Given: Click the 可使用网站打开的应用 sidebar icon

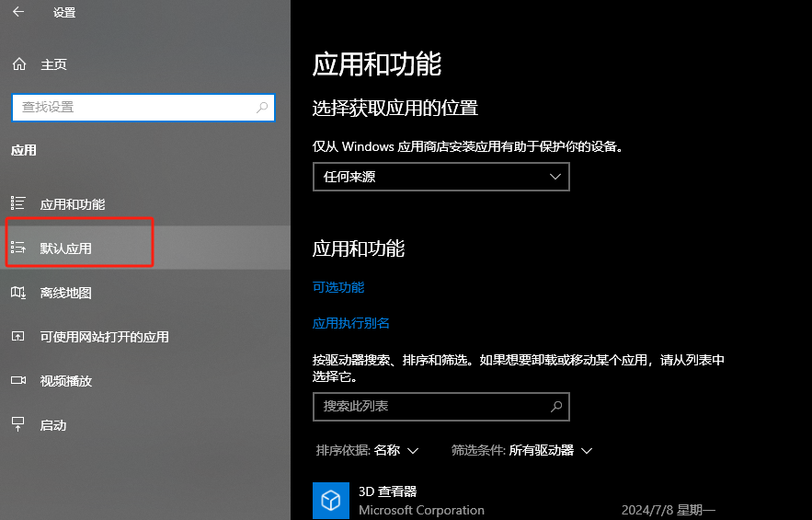Looking at the screenshot, I should [18, 337].
